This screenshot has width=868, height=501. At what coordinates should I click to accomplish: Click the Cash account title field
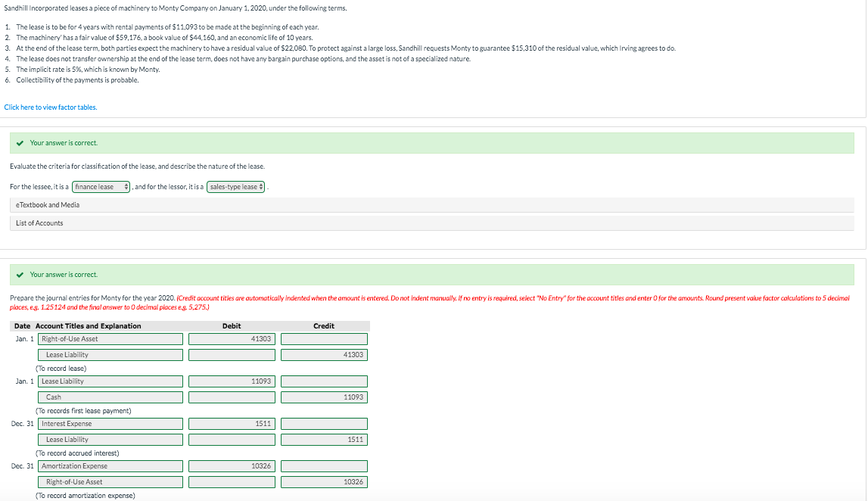click(110, 397)
